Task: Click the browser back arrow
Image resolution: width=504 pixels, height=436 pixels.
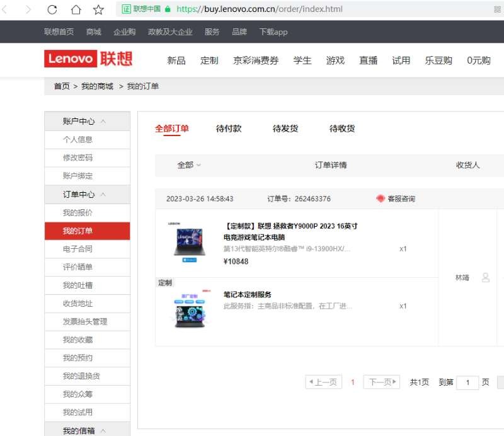Action: (4, 9)
